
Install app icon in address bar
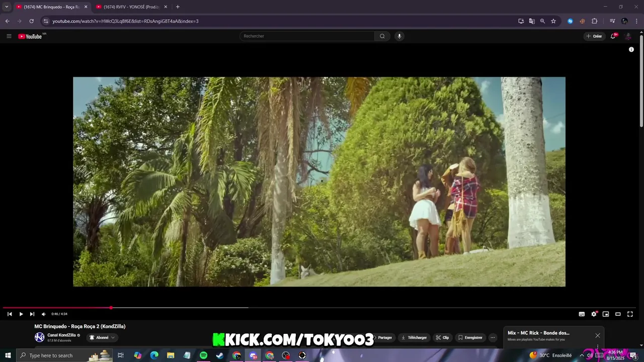pyautogui.click(x=521, y=21)
